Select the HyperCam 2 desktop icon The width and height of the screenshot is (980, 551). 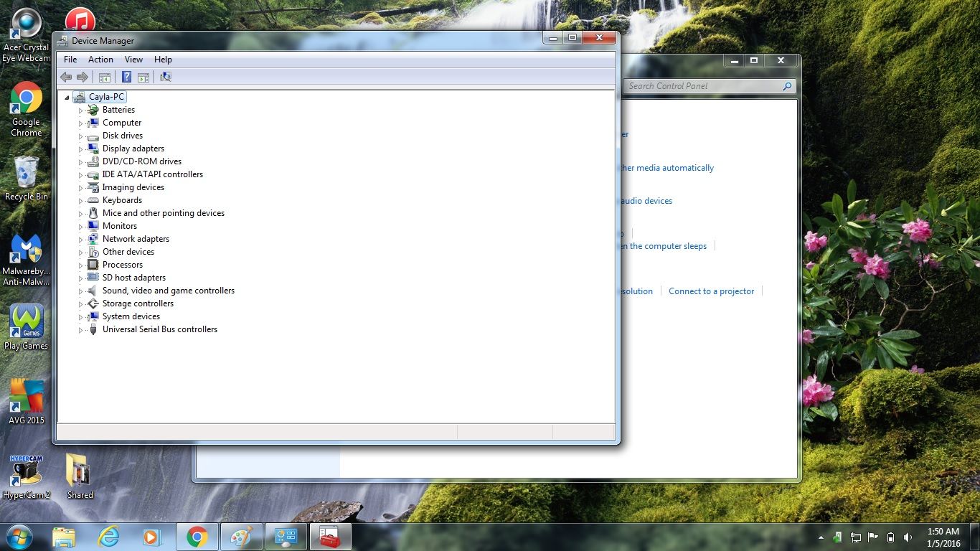27,476
